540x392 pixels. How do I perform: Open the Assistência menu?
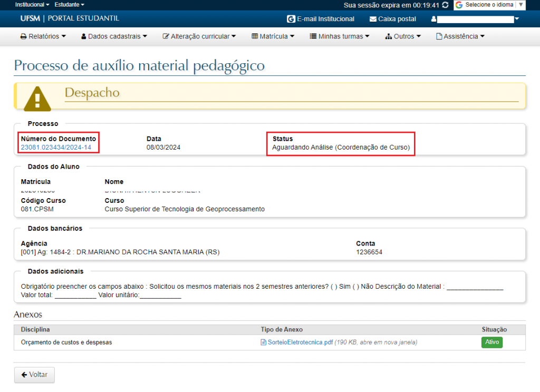pos(460,36)
